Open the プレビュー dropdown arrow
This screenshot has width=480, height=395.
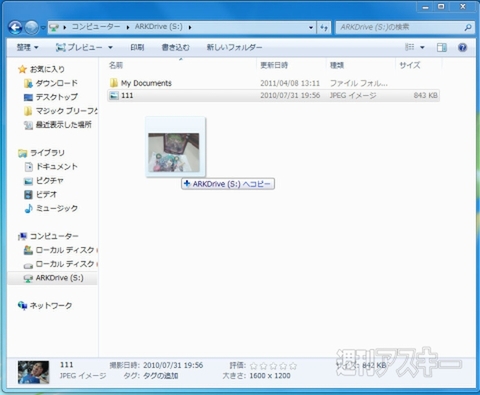tap(110, 48)
